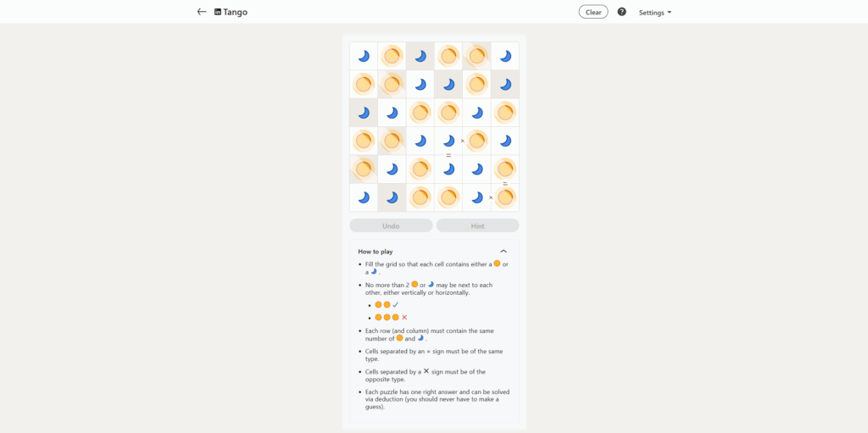
Task: Click the × sign in the bottom row
Action: 491,197
